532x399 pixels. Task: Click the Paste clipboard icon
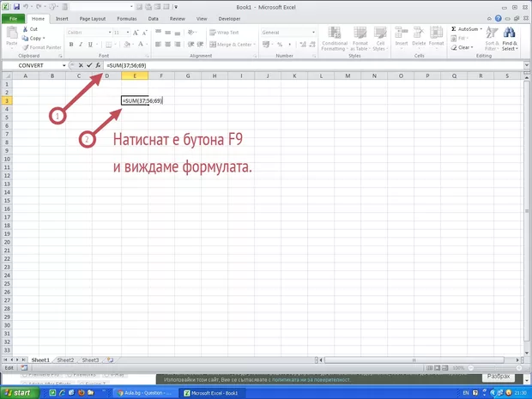coord(12,33)
